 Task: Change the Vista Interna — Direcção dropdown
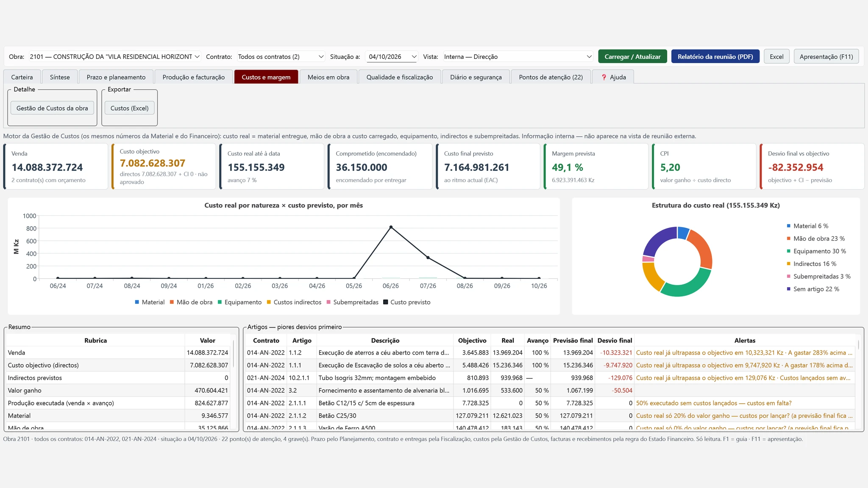point(518,56)
